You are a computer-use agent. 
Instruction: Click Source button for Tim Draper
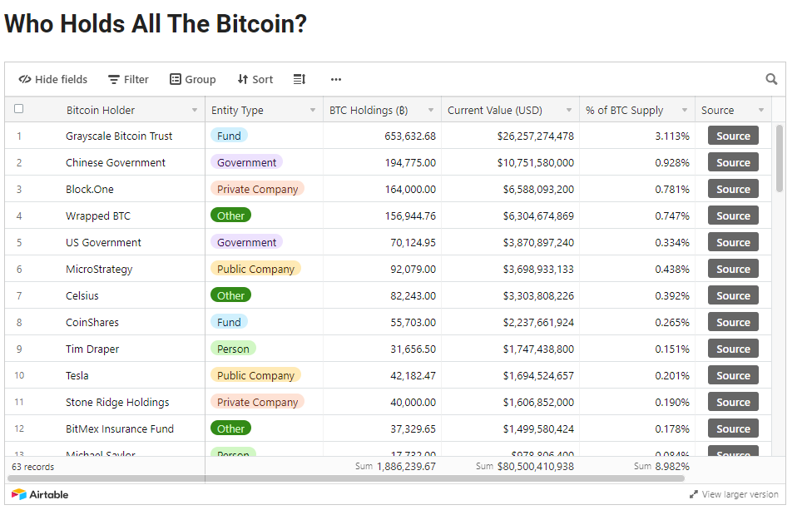(733, 349)
